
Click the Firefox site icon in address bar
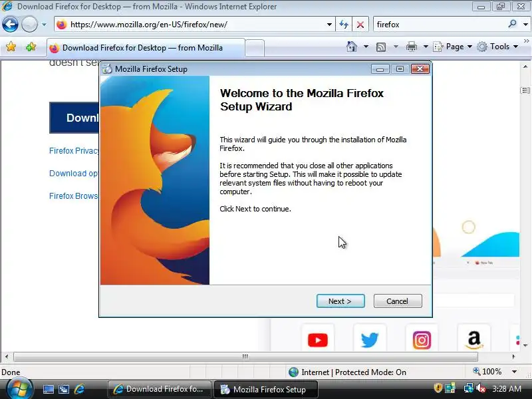(62, 25)
